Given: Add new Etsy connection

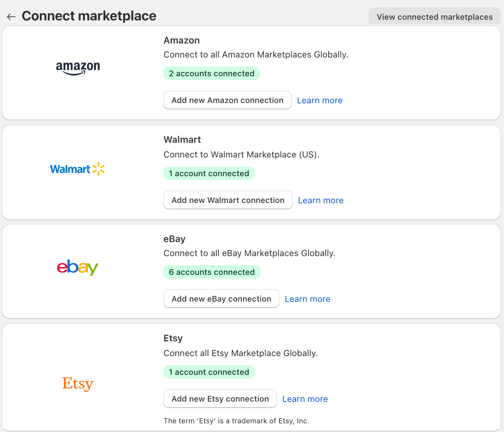Looking at the screenshot, I should coord(220,399).
